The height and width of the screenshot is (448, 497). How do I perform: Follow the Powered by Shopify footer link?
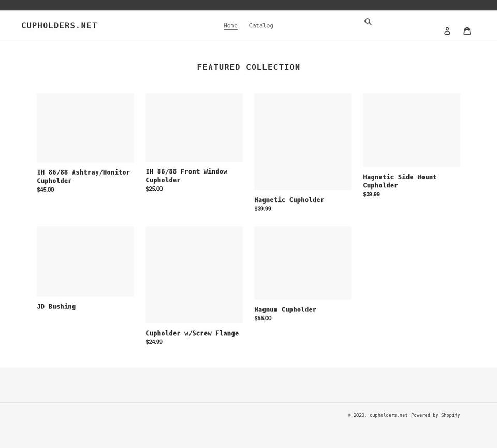(435, 415)
